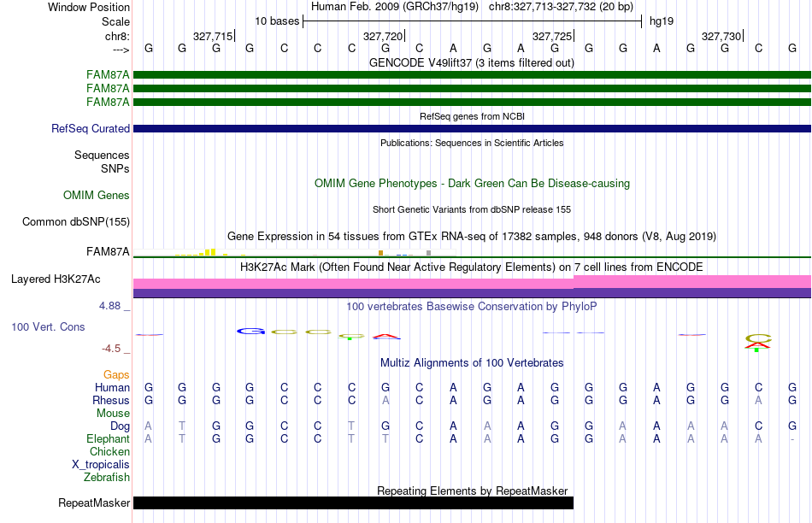Click the OMIM Genes track label
This screenshot has width=812, height=523.
(x=97, y=195)
